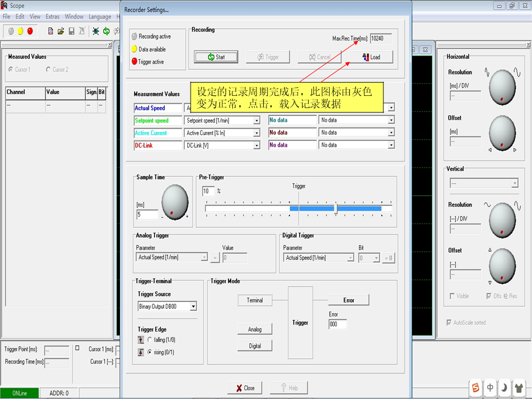
Task: Select the rising (0/1) trigger edge
Action: 150,352
